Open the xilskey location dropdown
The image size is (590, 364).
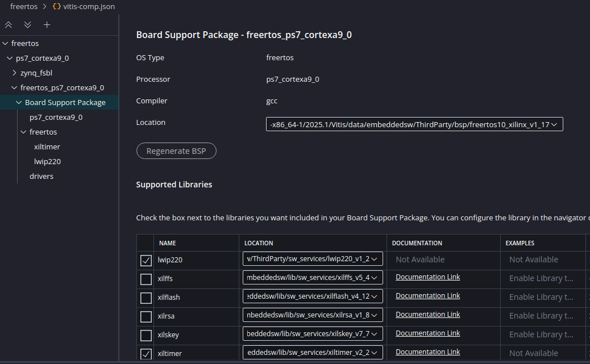pos(376,333)
